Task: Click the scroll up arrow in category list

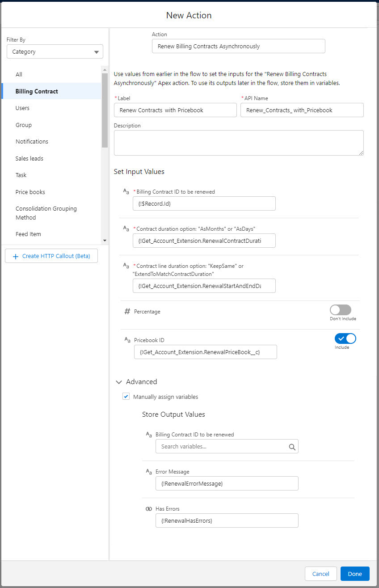Action: 105,70
